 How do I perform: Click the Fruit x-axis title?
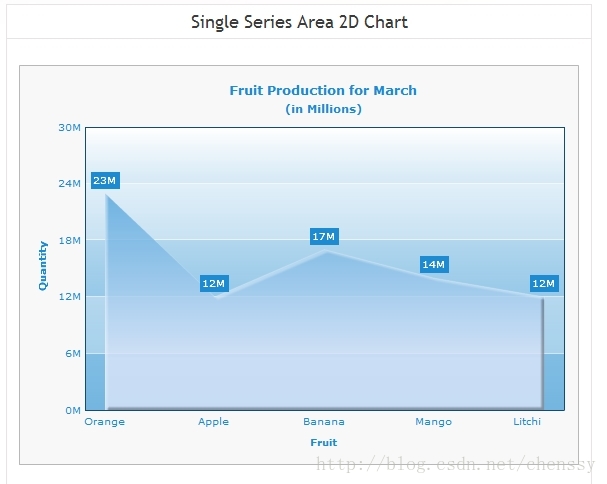pos(324,443)
